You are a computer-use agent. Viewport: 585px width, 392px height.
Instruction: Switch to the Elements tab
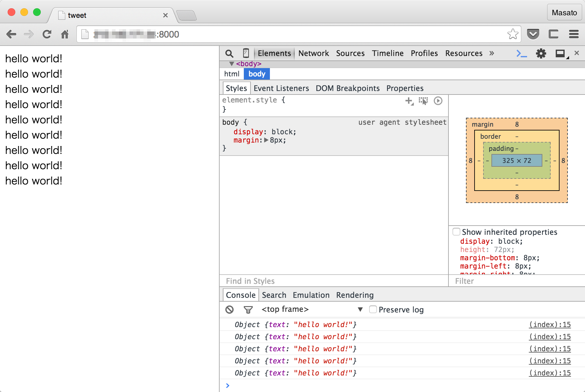[x=274, y=53]
